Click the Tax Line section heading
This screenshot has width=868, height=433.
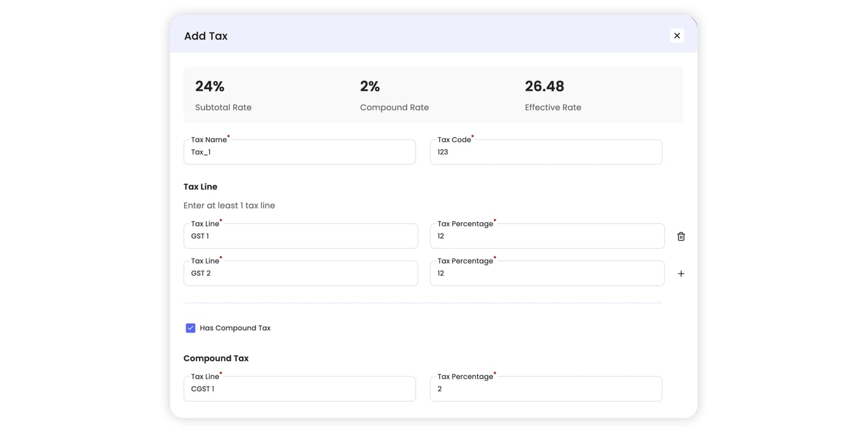[x=200, y=186]
